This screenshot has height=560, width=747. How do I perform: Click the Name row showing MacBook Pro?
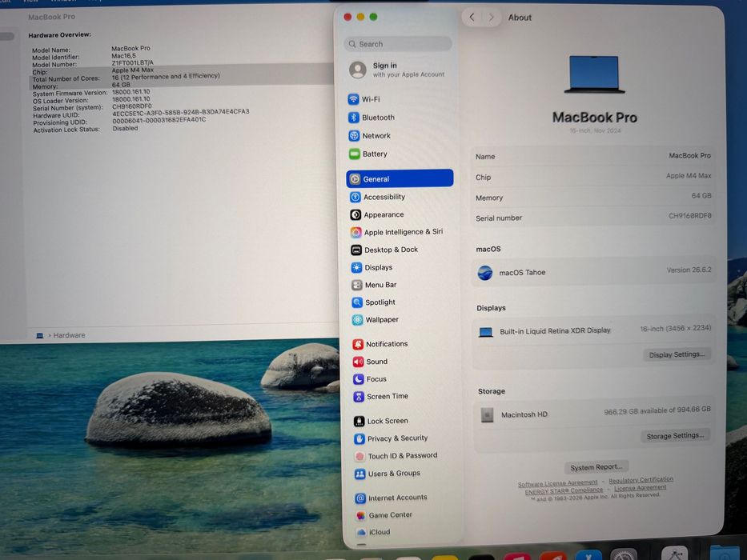[x=593, y=156]
